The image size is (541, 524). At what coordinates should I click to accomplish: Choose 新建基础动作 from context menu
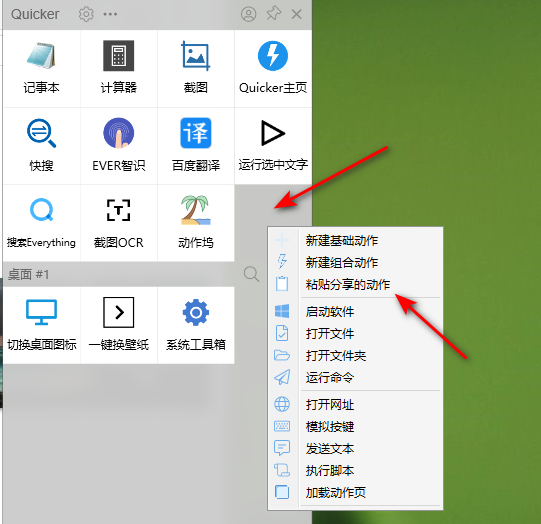[x=355, y=240]
